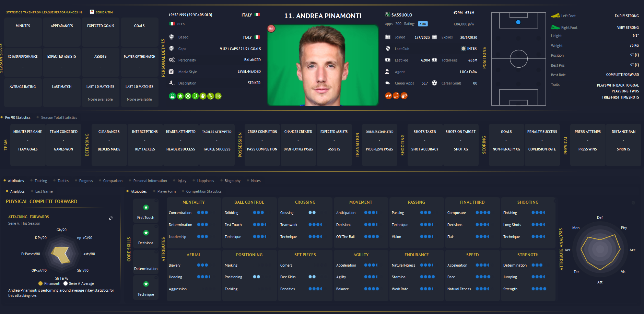This screenshot has width=644, height=314.
Task: Click the Agent person icon
Action: 387,71
